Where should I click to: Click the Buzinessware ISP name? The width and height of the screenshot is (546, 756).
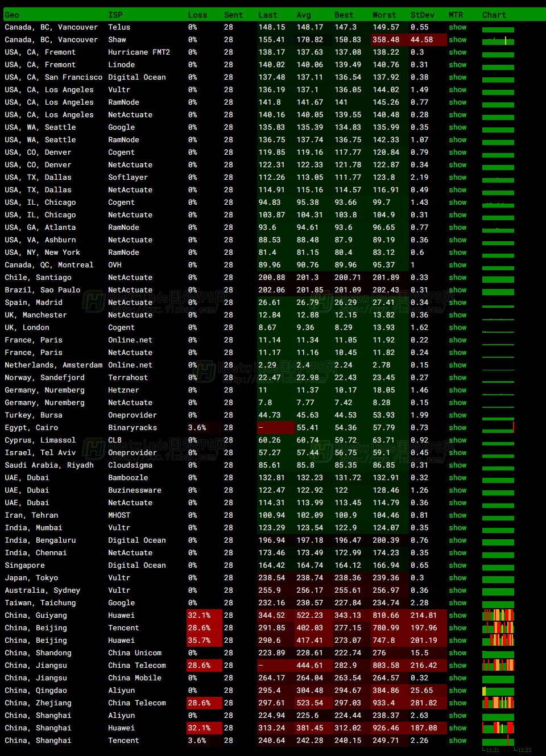point(135,490)
